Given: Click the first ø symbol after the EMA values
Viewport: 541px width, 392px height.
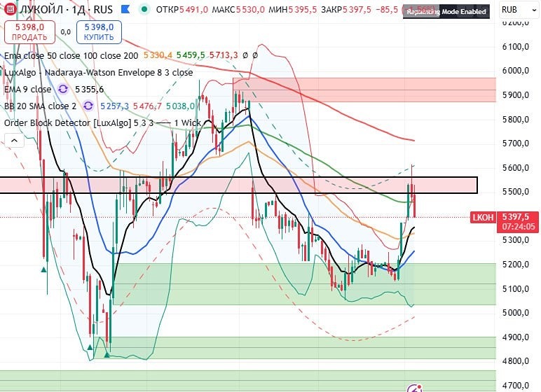Looking at the screenshot, I should [245, 55].
